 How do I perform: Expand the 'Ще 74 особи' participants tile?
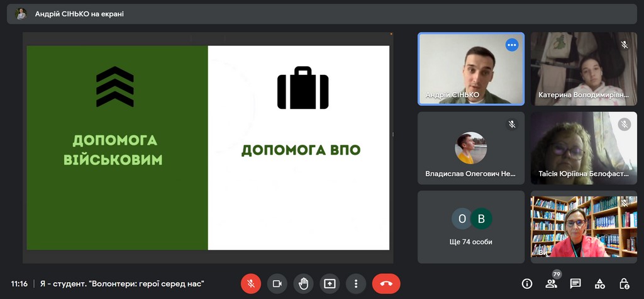(x=471, y=227)
